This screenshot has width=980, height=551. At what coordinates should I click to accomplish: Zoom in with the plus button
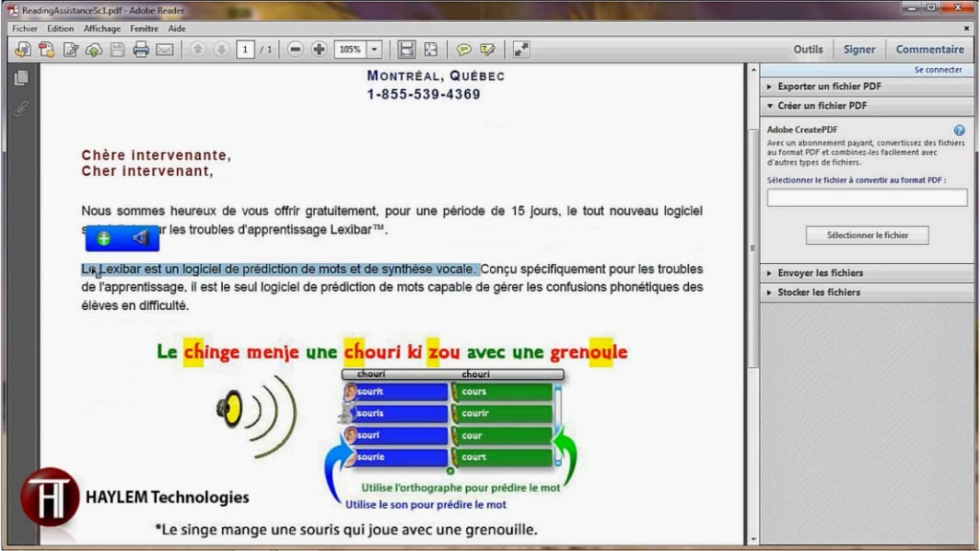(x=319, y=50)
